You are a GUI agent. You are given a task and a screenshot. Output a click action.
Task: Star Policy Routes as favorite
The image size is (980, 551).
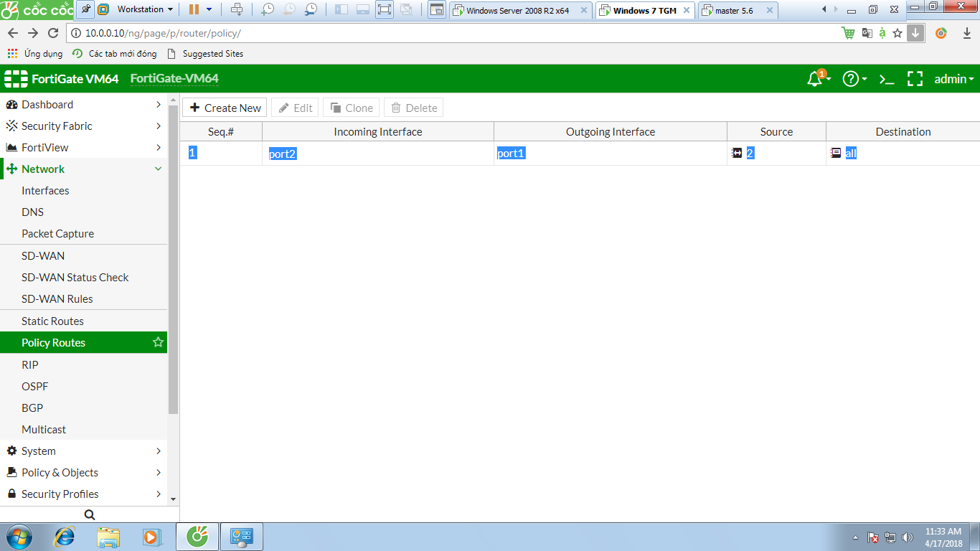point(159,343)
